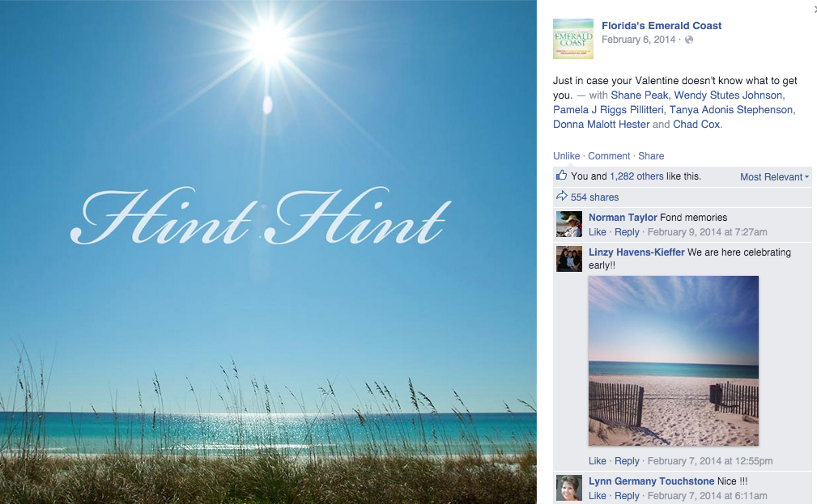Viewport: 817px width, 504px height.
Task: Click the thumbs-up like icon
Action: point(561,176)
